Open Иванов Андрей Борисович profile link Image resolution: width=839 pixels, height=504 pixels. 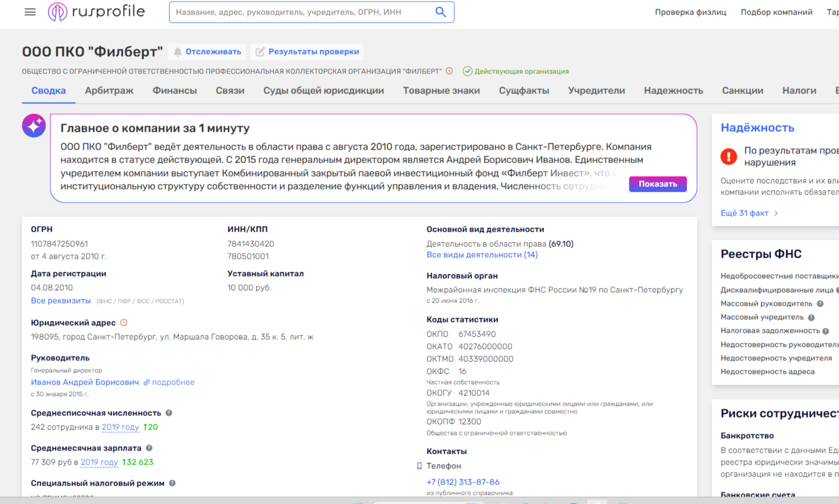[85, 382]
